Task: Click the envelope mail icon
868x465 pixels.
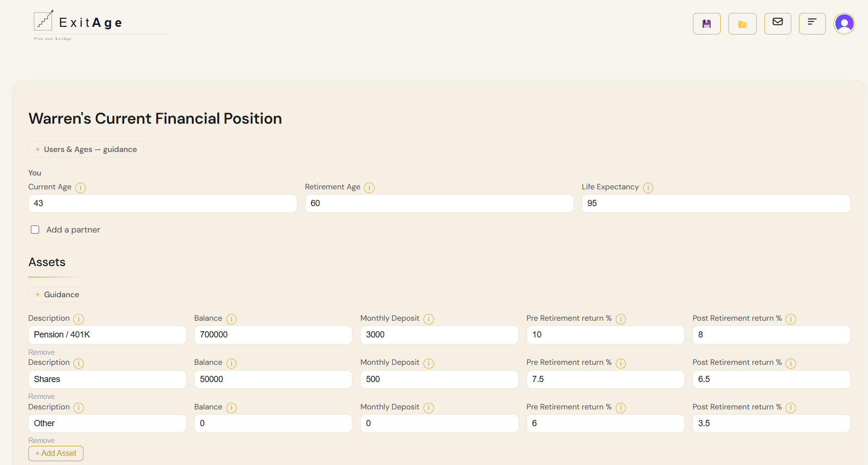Action: pos(778,23)
